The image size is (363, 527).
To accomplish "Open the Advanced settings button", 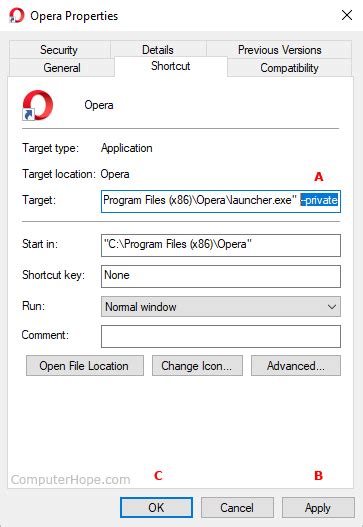I will click(x=296, y=366).
